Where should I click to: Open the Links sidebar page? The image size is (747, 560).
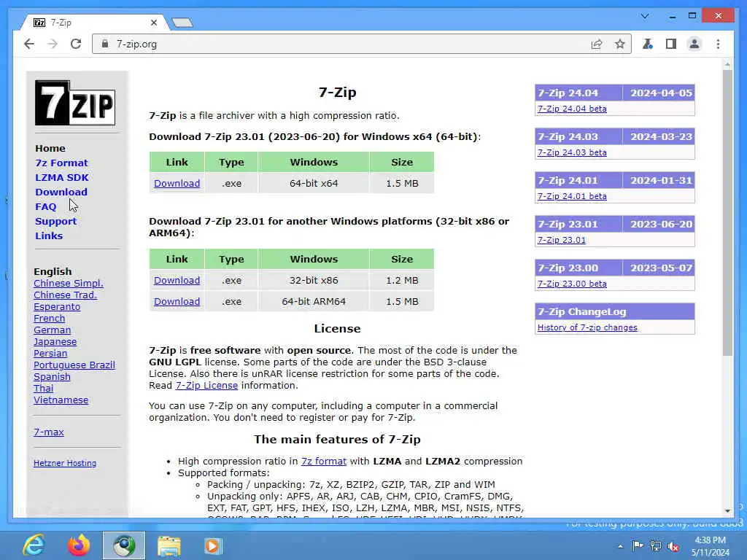click(49, 236)
